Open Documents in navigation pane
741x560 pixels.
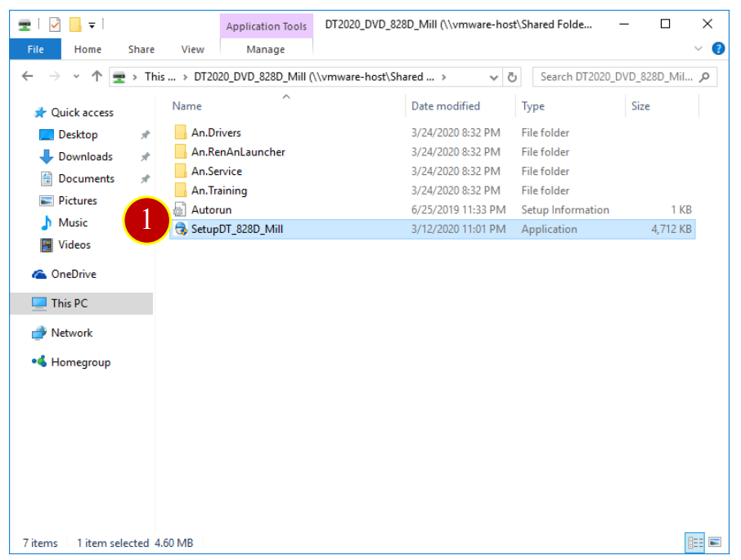87,178
